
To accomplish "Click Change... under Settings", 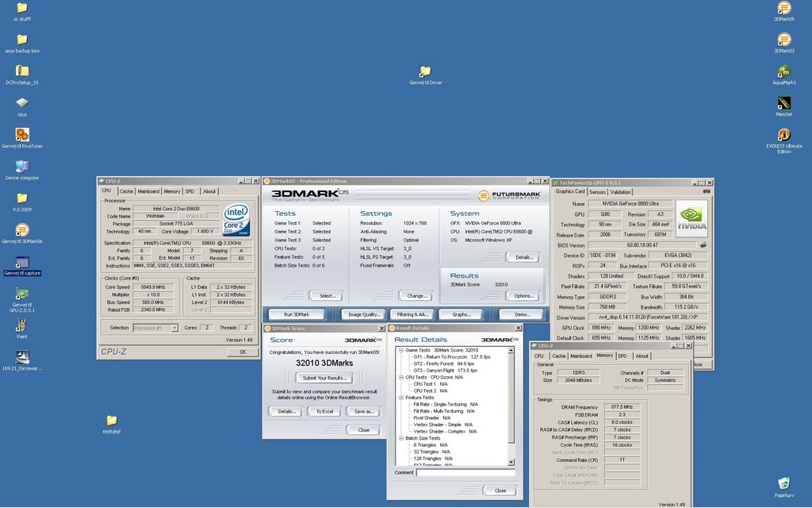I will (x=416, y=295).
